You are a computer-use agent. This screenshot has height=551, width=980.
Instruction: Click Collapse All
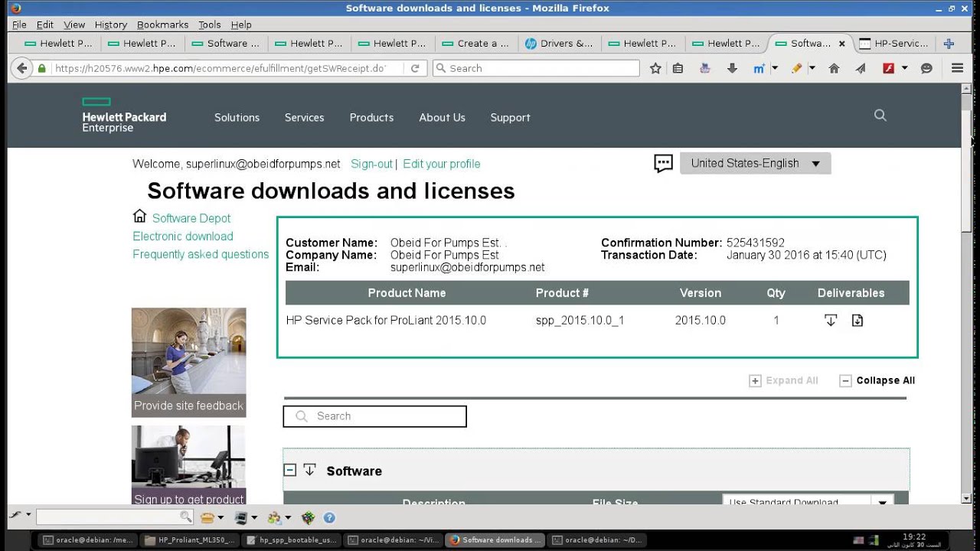877,380
